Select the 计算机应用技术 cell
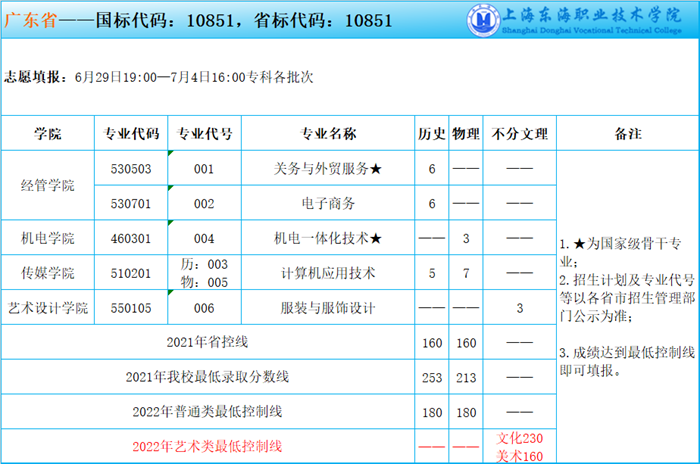The width and height of the screenshot is (700, 464). 328,272
